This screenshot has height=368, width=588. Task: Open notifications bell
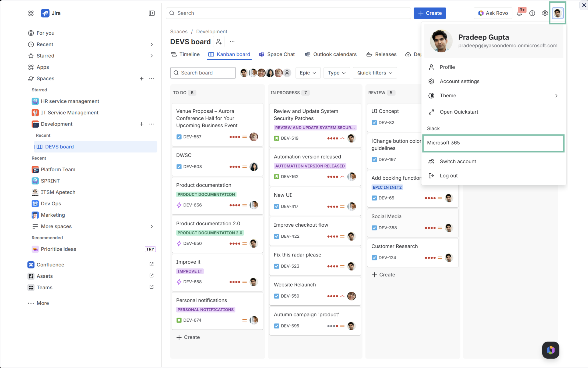pos(519,13)
